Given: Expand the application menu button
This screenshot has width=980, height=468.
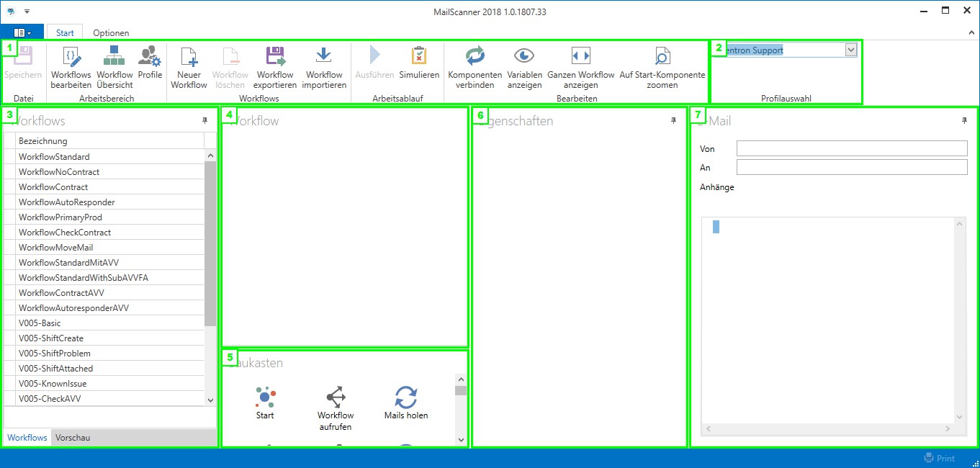Looking at the screenshot, I should (x=22, y=33).
